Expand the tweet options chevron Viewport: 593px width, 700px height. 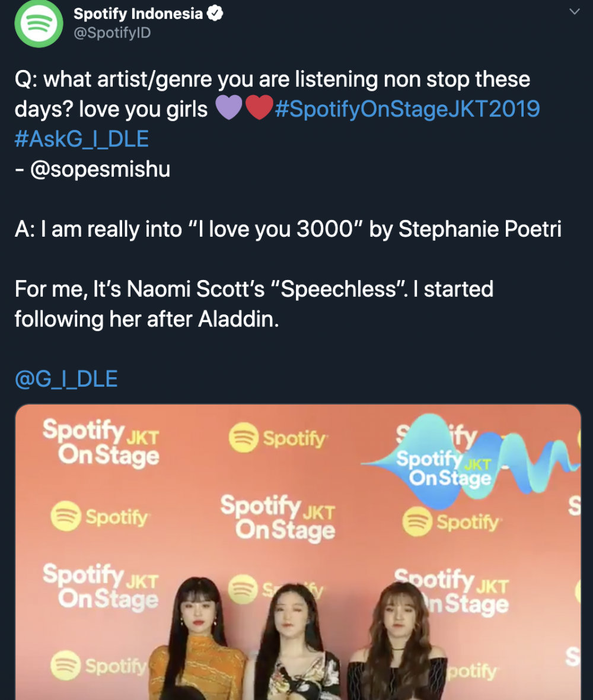coord(575,12)
